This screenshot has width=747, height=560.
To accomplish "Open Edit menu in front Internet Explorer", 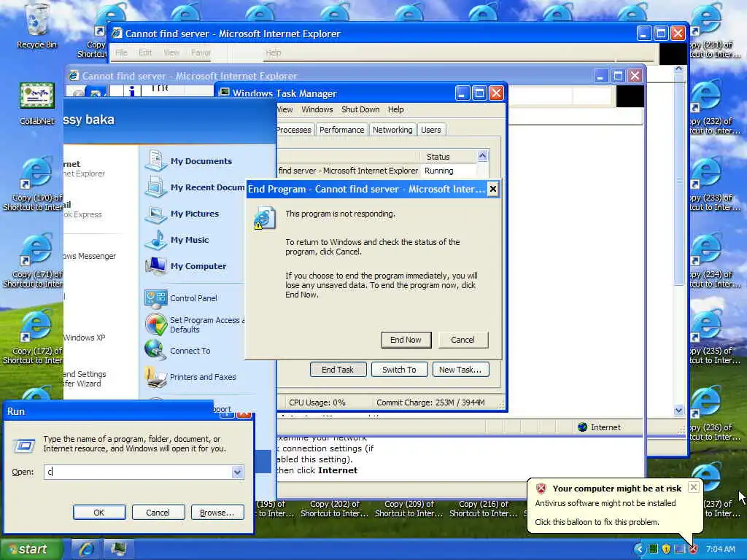I will [145, 52].
